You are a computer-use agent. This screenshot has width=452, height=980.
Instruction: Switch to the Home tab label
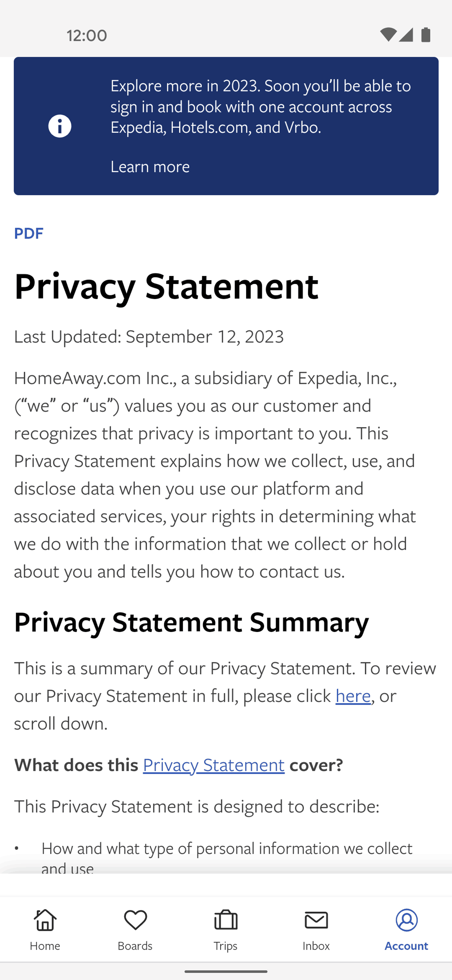[45, 946]
